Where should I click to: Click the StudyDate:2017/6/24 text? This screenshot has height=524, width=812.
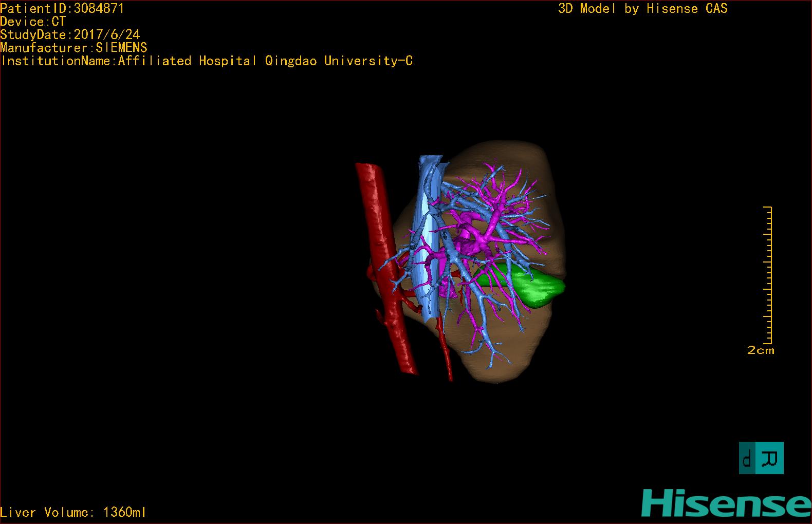[70, 34]
